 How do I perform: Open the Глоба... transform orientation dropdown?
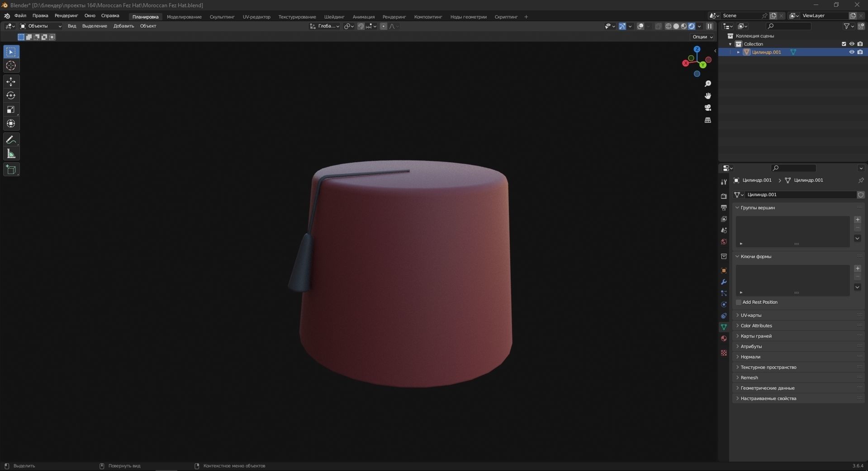[x=325, y=26]
